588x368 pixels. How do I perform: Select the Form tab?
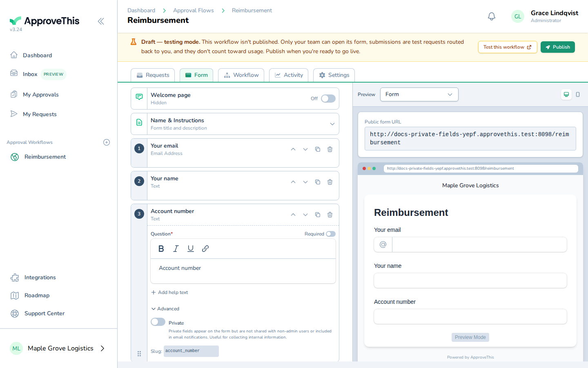point(196,75)
